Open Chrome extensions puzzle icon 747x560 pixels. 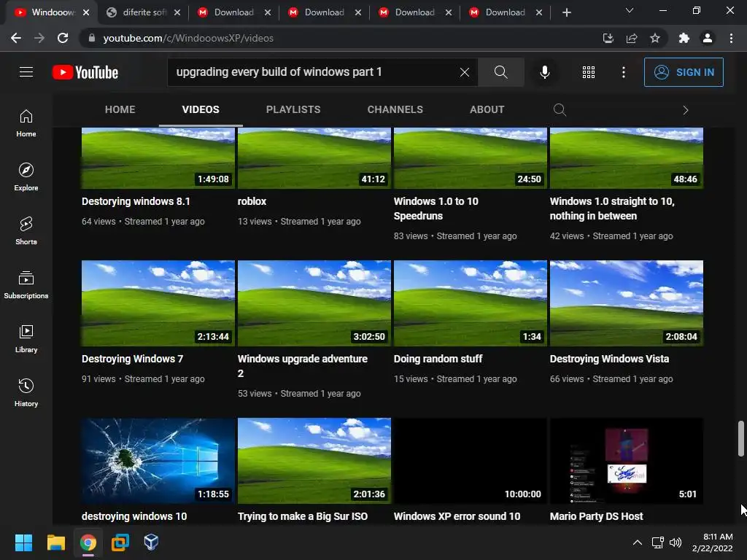(684, 38)
